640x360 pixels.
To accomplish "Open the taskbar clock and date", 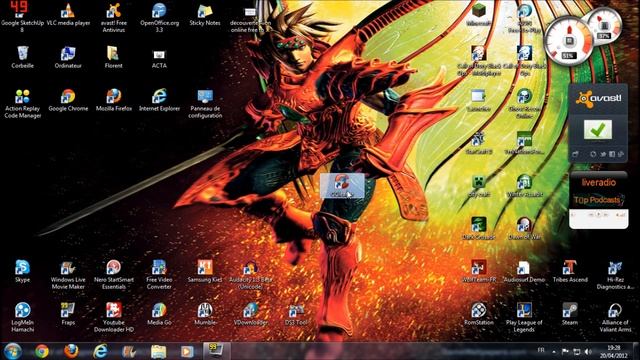I will [x=614, y=351].
